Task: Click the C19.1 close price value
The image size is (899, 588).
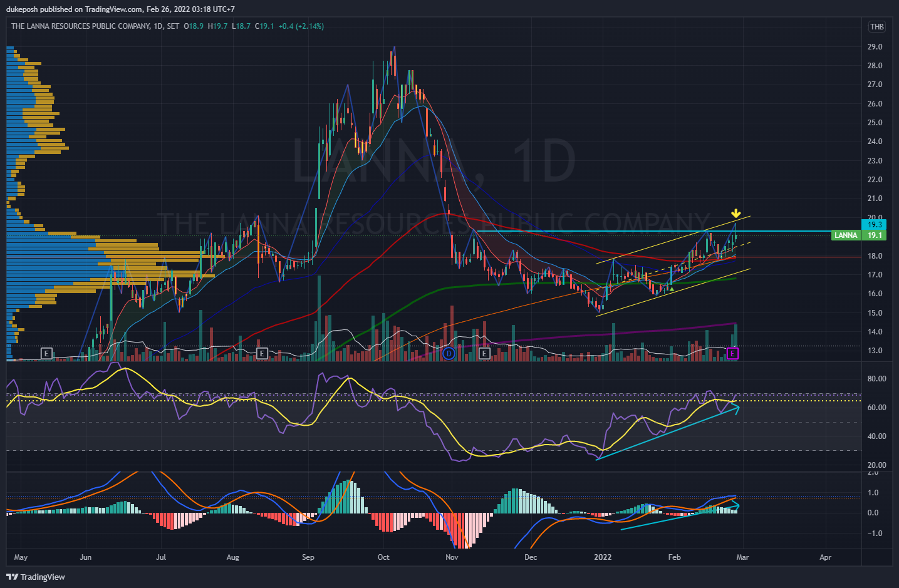Action: click(264, 26)
